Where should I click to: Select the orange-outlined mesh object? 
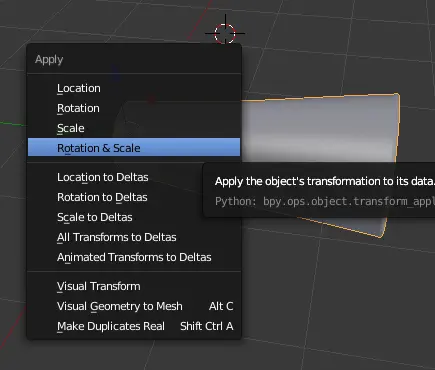[x=320, y=130]
